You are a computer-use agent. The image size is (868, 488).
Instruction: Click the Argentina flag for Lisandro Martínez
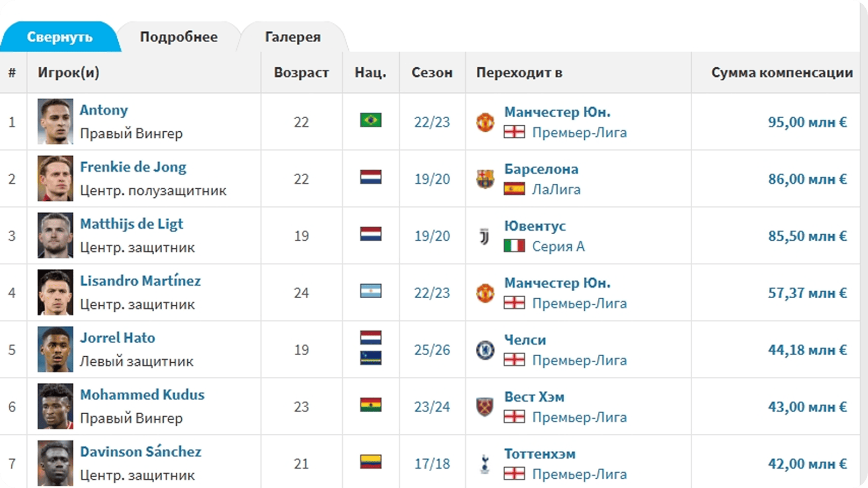[371, 291]
